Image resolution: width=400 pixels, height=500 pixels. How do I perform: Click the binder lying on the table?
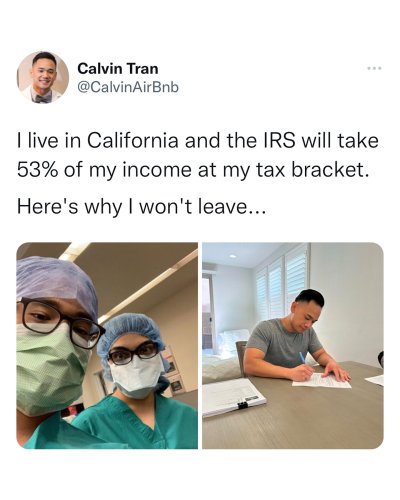click(233, 397)
